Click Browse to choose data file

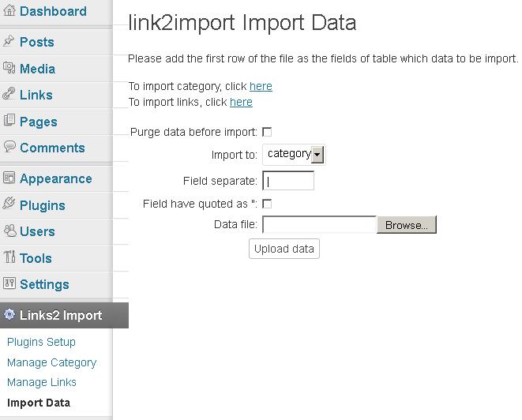click(407, 225)
